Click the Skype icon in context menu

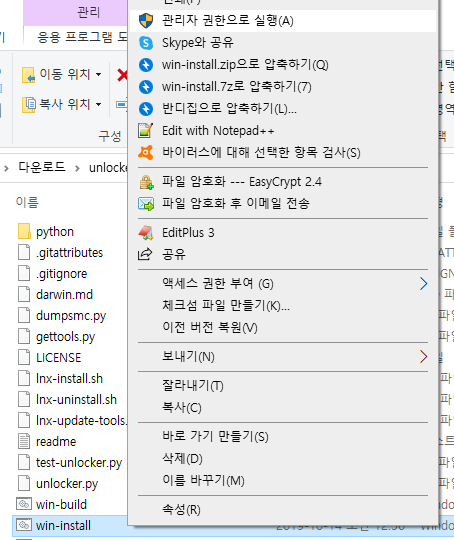(x=146, y=43)
